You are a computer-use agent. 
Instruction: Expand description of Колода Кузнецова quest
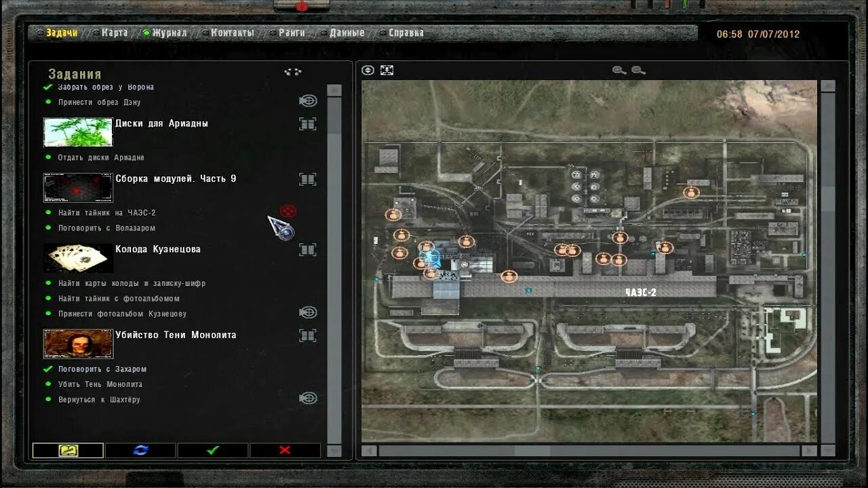(x=308, y=249)
